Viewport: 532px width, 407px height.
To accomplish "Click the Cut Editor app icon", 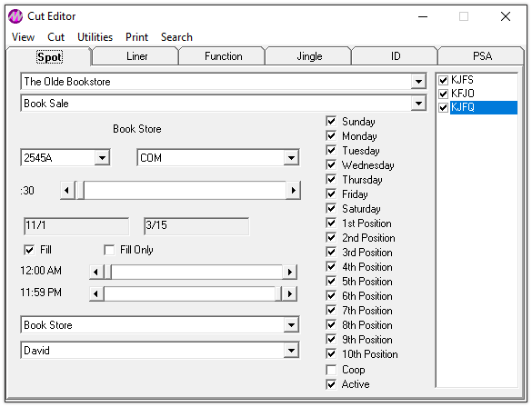I will pyautogui.click(x=15, y=16).
